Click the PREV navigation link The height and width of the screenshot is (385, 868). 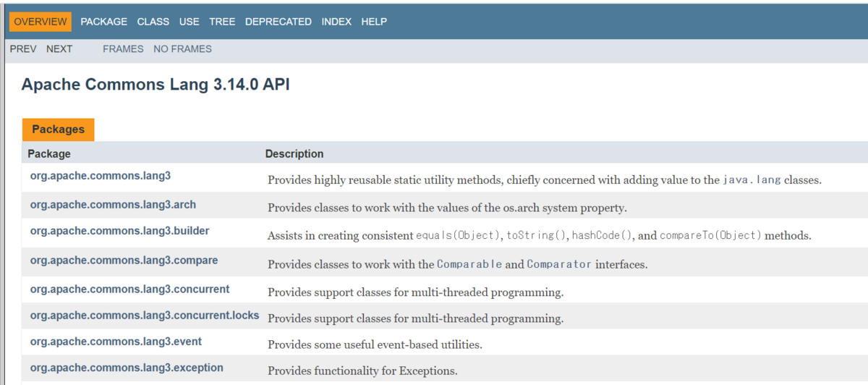[23, 49]
